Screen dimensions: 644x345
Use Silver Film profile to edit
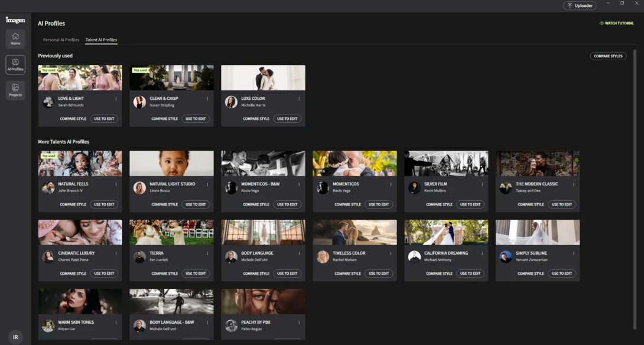470,204
